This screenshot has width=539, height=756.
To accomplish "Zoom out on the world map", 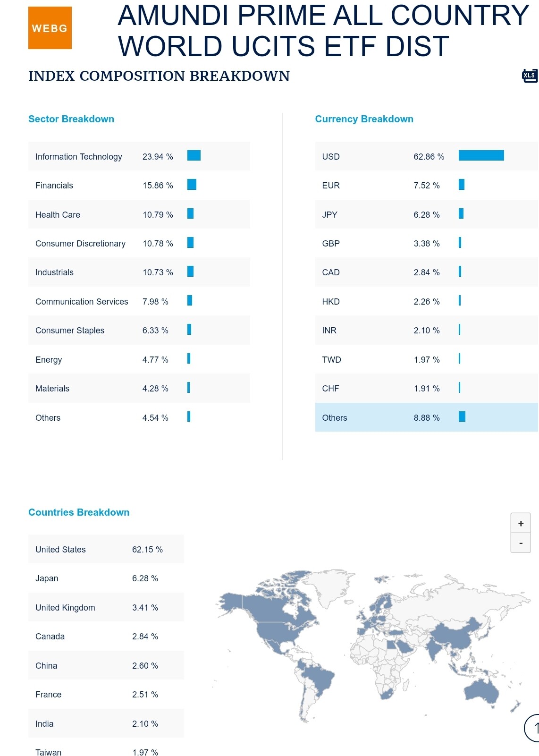I will coord(521,543).
